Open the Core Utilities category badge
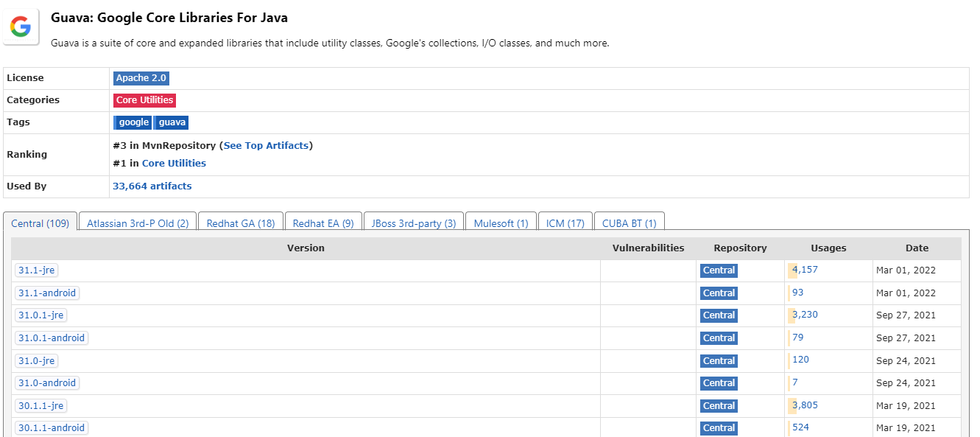Image resolution: width=980 pixels, height=437 pixels. (x=144, y=100)
